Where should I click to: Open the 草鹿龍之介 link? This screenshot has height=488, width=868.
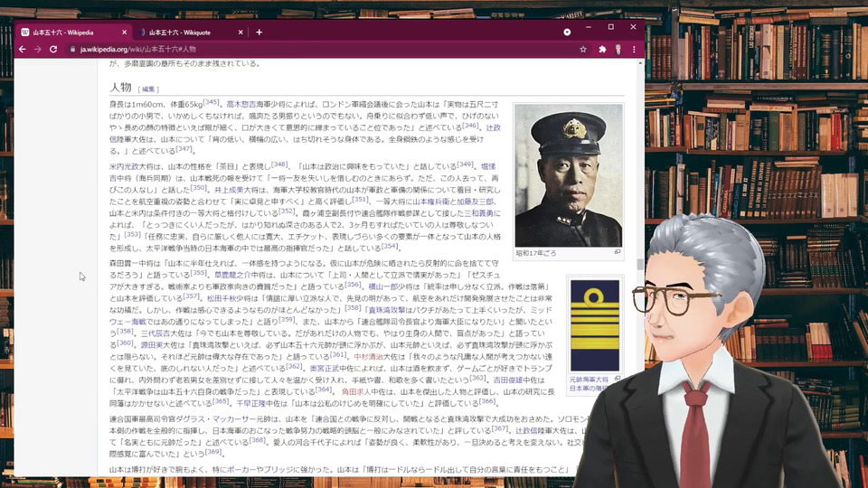[x=232, y=275]
